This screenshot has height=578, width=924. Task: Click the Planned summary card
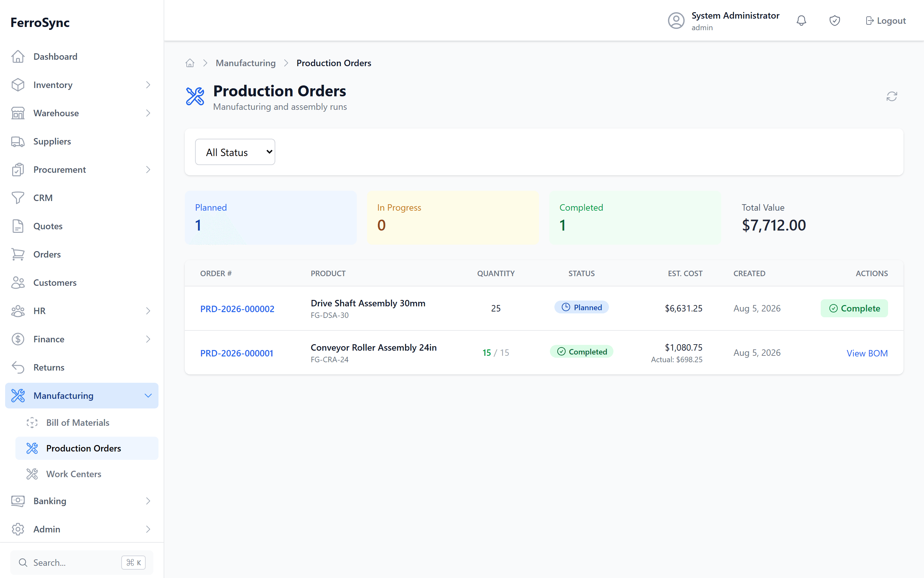click(271, 218)
